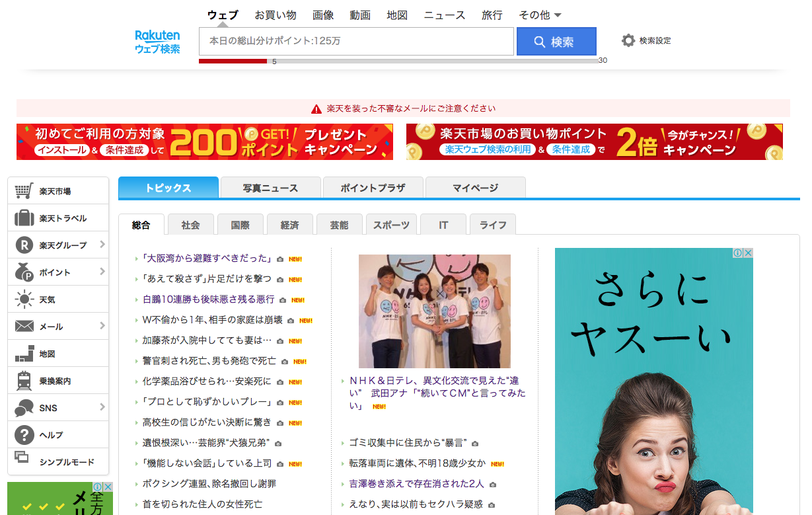Open ヘルプ question mark icon
Viewport: 812px width, 515px height.
click(24, 435)
